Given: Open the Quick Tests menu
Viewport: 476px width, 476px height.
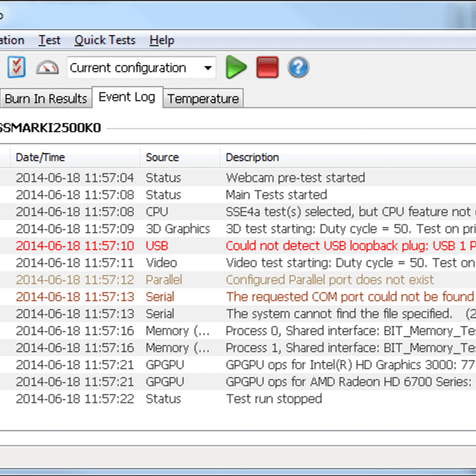Looking at the screenshot, I should [x=105, y=40].
